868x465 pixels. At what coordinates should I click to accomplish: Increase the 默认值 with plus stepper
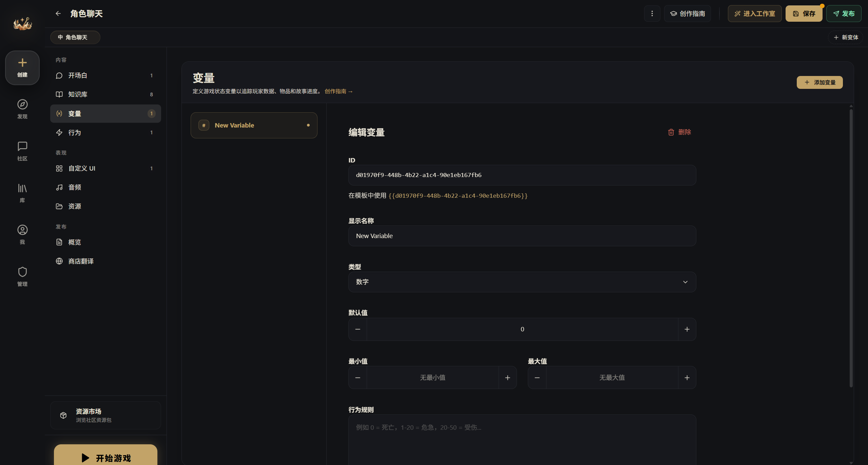tap(687, 329)
